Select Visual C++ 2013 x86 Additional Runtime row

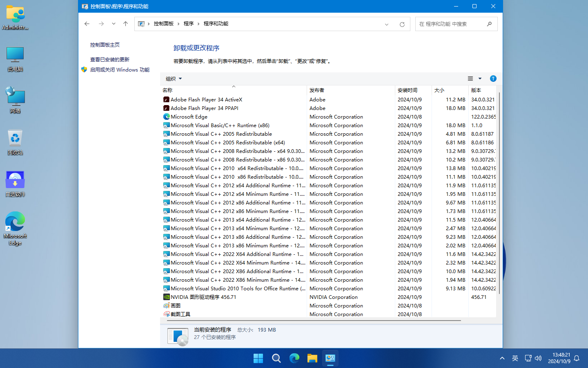(329, 237)
